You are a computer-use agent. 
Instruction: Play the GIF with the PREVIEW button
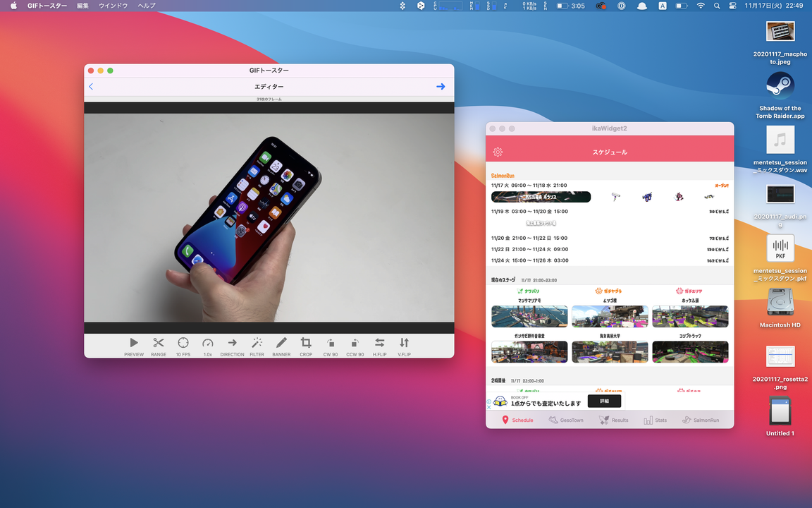134,346
